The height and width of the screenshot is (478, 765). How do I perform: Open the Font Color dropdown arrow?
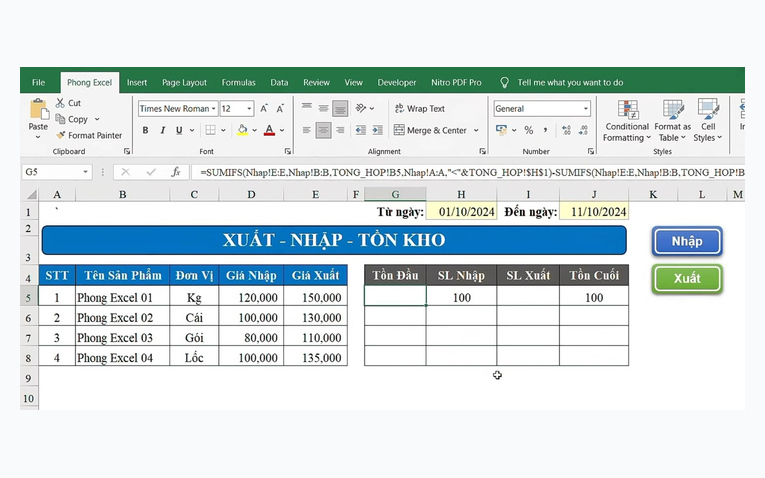282,130
